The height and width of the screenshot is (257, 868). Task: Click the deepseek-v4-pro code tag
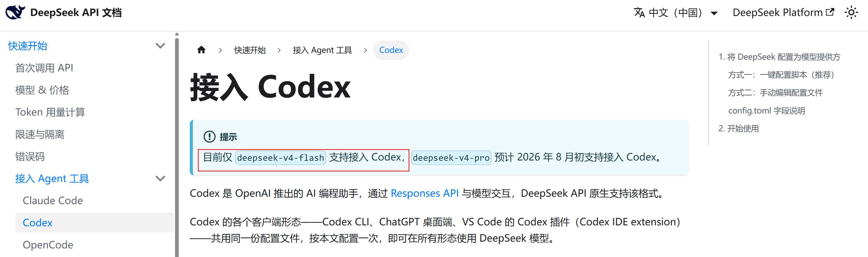pyautogui.click(x=451, y=157)
